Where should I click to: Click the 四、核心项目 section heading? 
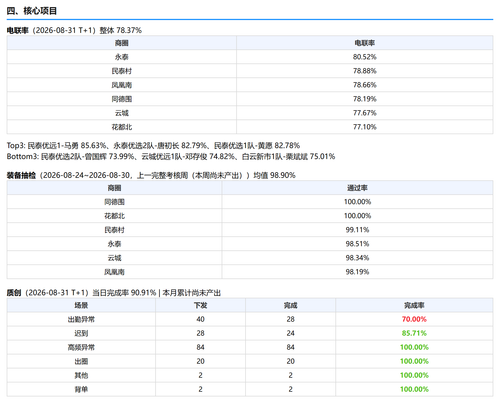(32, 11)
